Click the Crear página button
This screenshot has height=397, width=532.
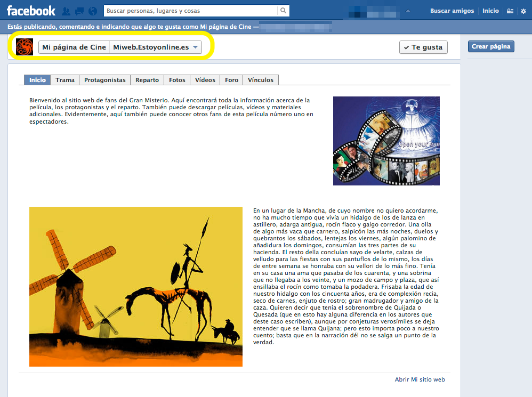(x=491, y=47)
